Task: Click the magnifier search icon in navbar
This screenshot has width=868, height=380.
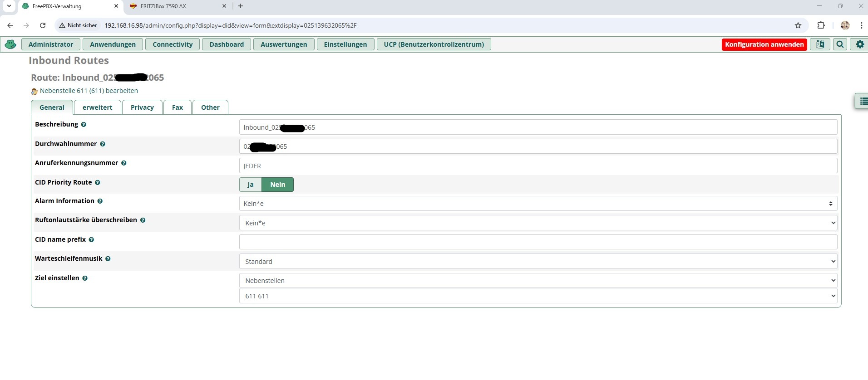Action: click(x=840, y=44)
